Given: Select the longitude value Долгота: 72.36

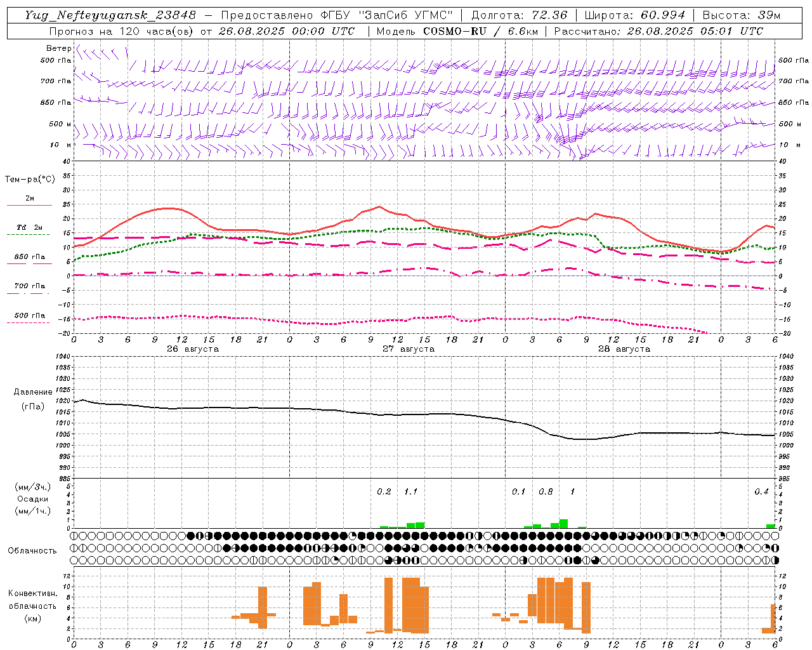Looking at the screenshot, I should click(x=519, y=15).
